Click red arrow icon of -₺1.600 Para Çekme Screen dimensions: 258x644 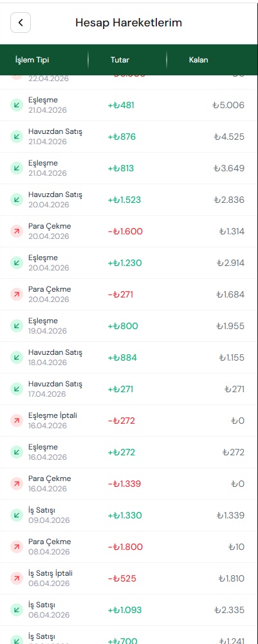17,231
